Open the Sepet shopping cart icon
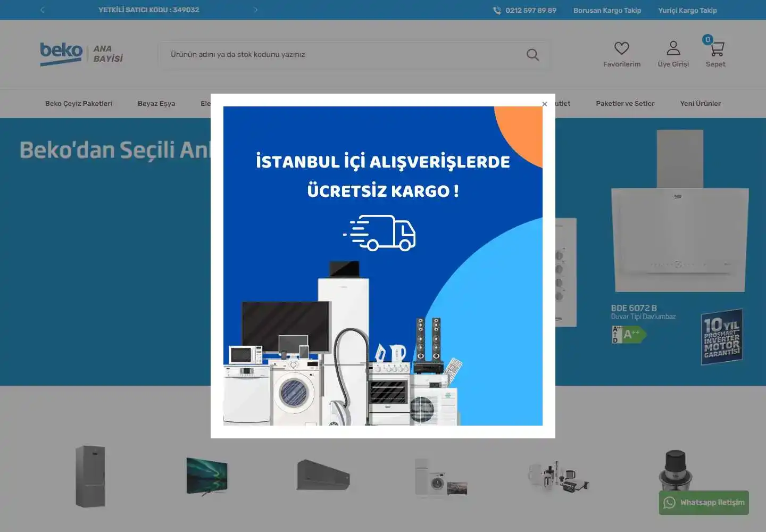The image size is (766, 532). tap(717, 49)
